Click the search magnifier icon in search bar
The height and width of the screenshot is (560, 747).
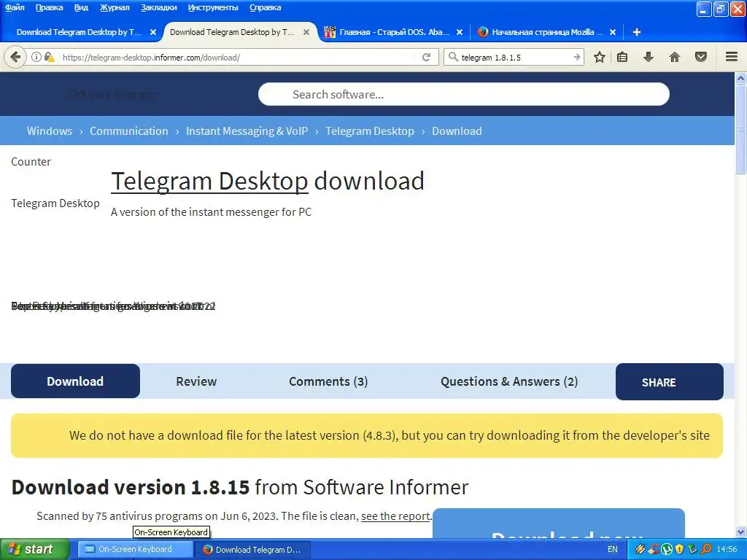[x=453, y=57]
